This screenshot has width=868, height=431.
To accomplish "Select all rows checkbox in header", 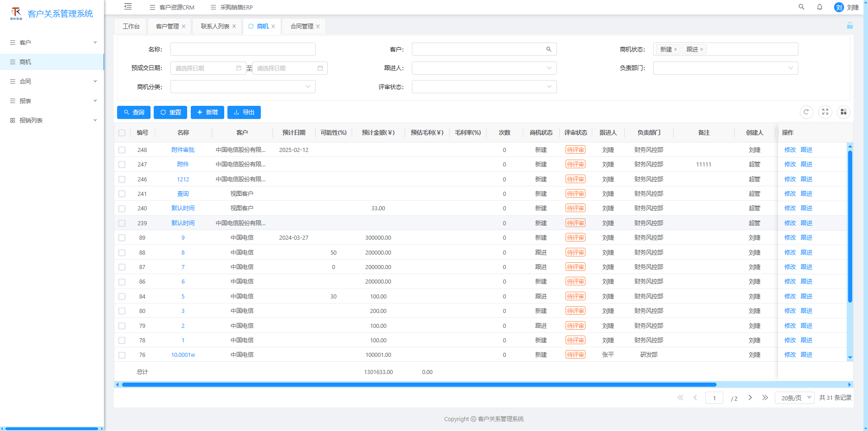I will [x=122, y=133].
